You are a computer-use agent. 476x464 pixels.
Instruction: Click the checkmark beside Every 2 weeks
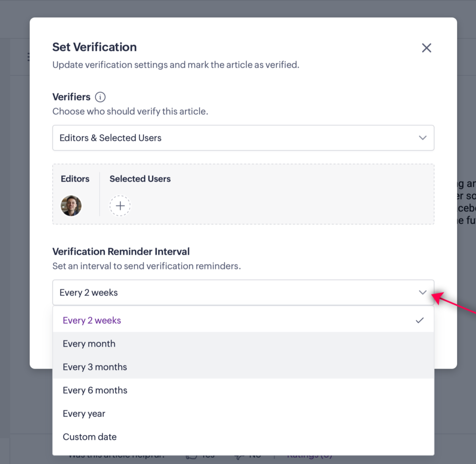coord(420,320)
